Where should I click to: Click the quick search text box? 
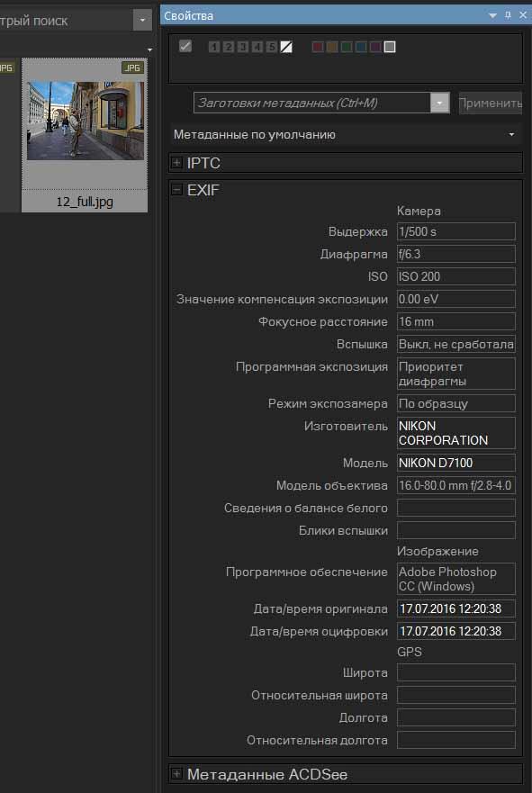66,20
